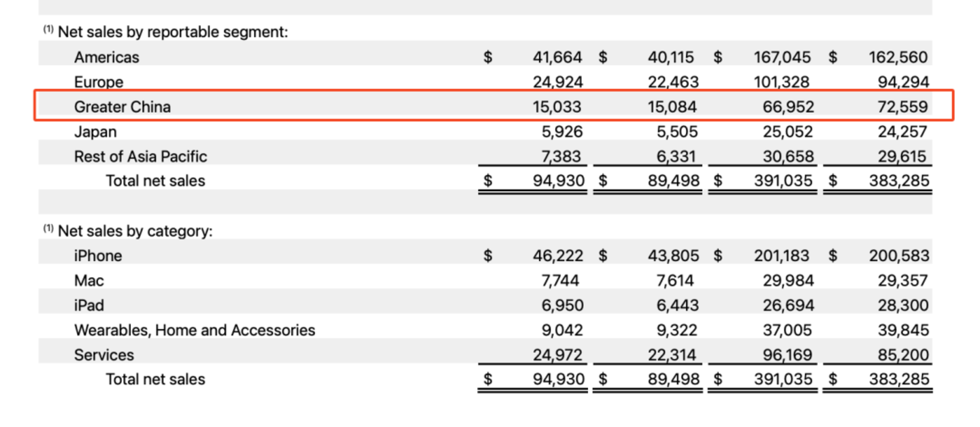Click the 'Net sales by reportable segment' heading

(172, 32)
